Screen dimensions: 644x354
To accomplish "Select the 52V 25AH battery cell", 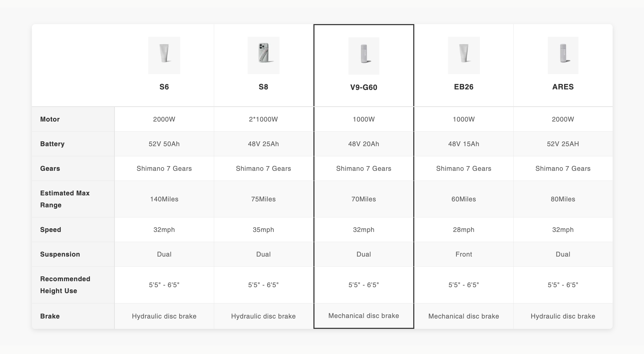I will [x=563, y=144].
